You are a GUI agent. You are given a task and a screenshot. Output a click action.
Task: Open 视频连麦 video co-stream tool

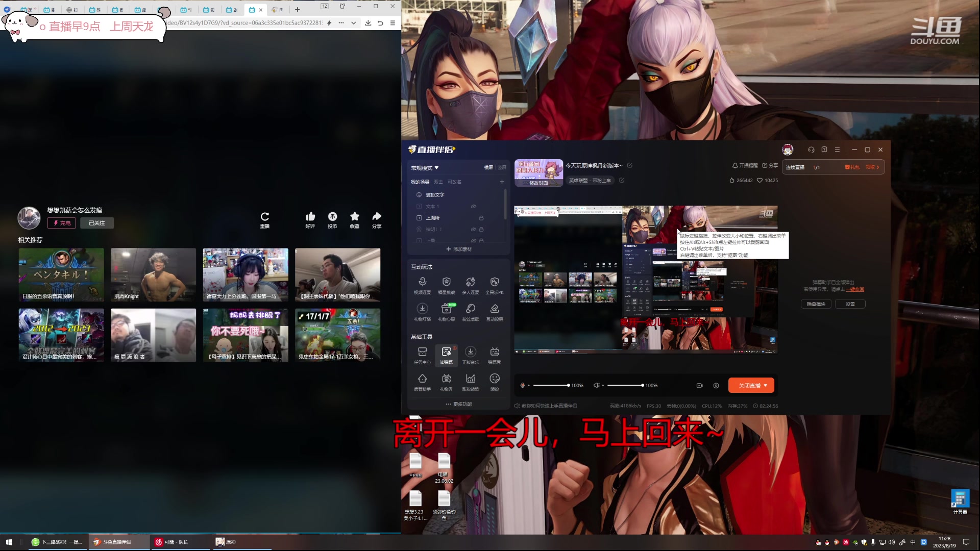[422, 286]
